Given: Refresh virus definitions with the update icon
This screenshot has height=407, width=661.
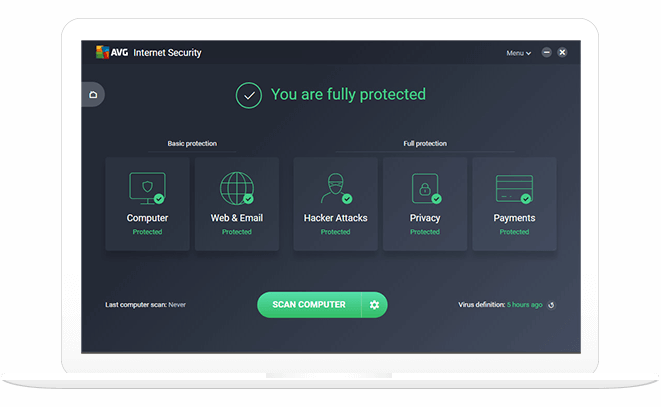Looking at the screenshot, I should (x=551, y=305).
